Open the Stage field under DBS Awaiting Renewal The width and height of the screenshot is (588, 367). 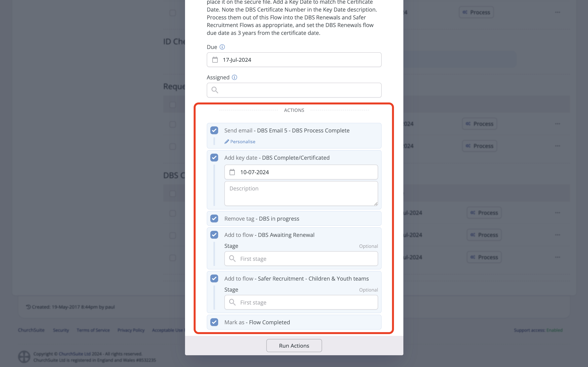tap(301, 259)
